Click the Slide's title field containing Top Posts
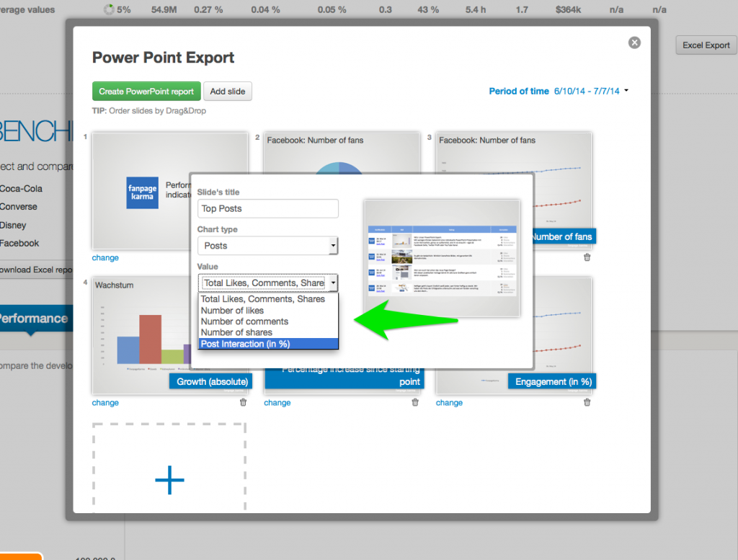Viewport: 738px width, 560px height. [267, 208]
